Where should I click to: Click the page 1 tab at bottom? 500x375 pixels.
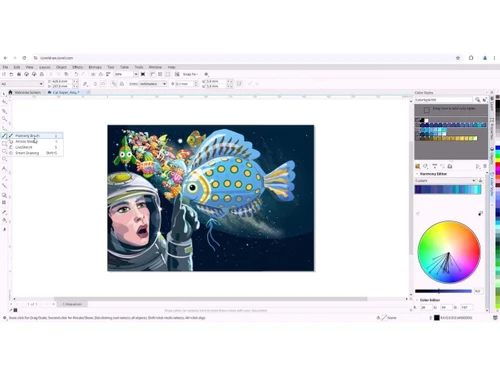72,304
